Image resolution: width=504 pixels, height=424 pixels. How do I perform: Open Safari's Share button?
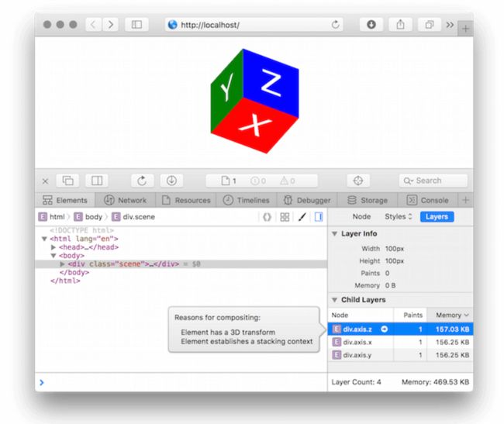[x=400, y=25]
